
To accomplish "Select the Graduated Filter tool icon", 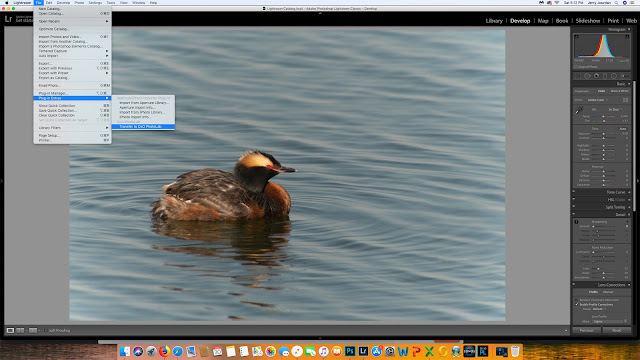I will [x=605, y=76].
